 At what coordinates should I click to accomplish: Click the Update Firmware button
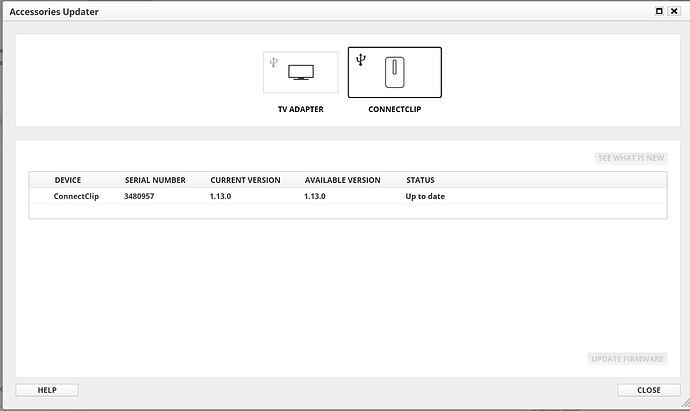tap(627, 359)
